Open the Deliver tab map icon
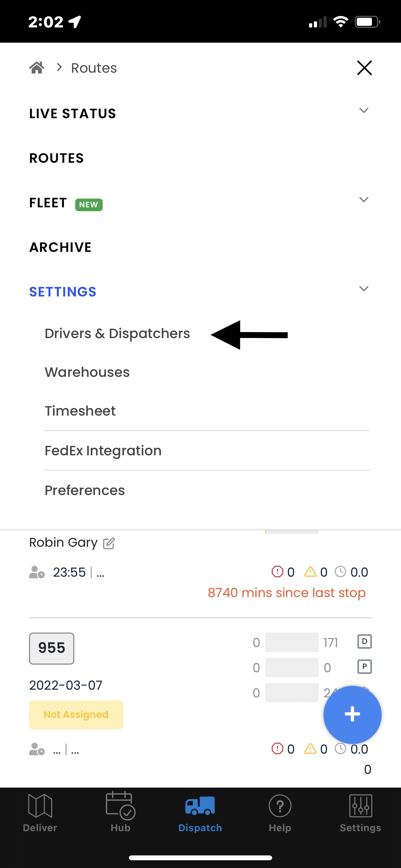Viewport: 401px width, 868px height. [x=40, y=806]
